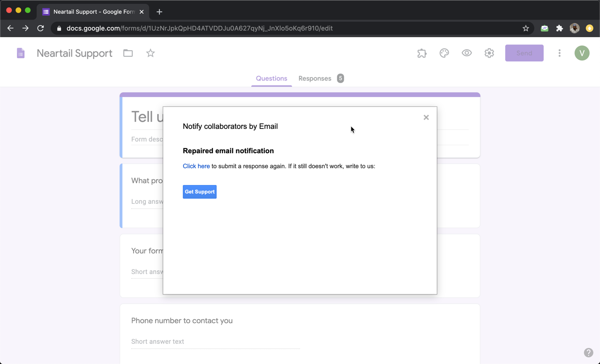
Task: Open form settings gear
Action: tap(489, 53)
